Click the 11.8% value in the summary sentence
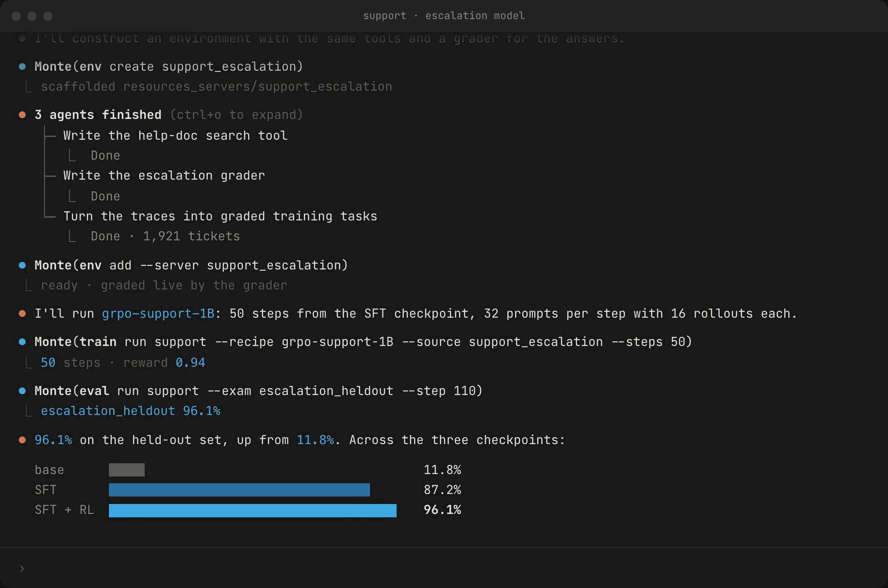Screen dimensions: 888x588 click(x=316, y=440)
